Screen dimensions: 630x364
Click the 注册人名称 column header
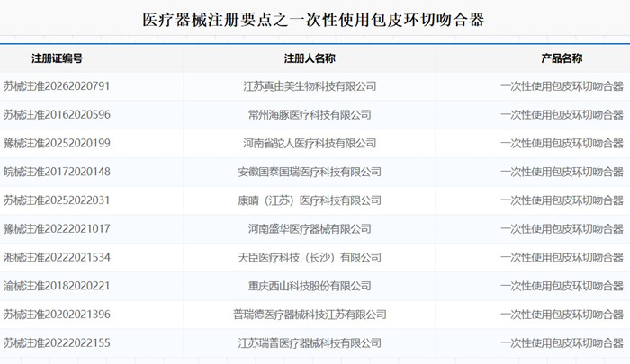pos(310,58)
